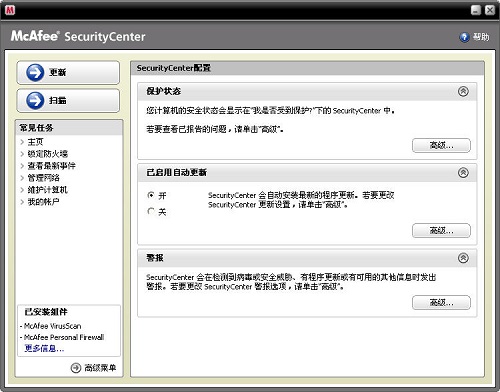Screen dimensions: 500x392
Task: Click Advanced (高级) button under Protection Status
Action: pyautogui.click(x=441, y=145)
